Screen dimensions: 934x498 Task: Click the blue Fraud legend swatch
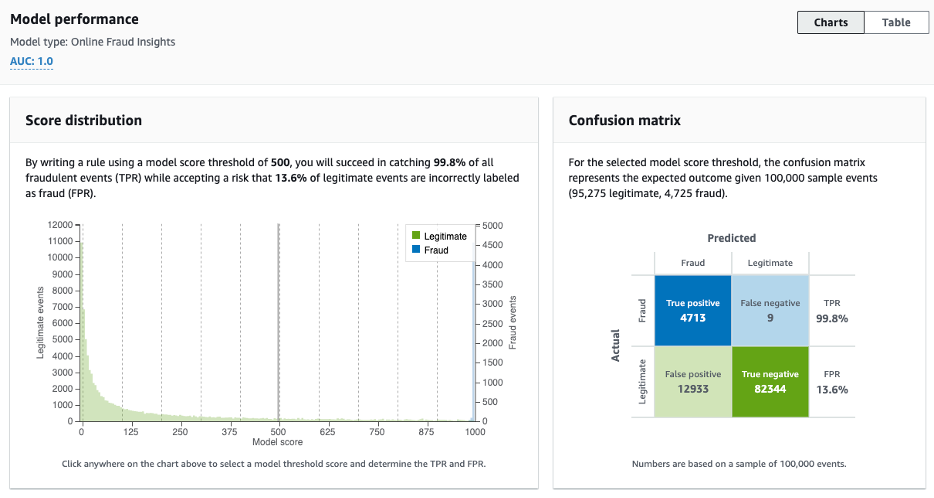pos(416,250)
